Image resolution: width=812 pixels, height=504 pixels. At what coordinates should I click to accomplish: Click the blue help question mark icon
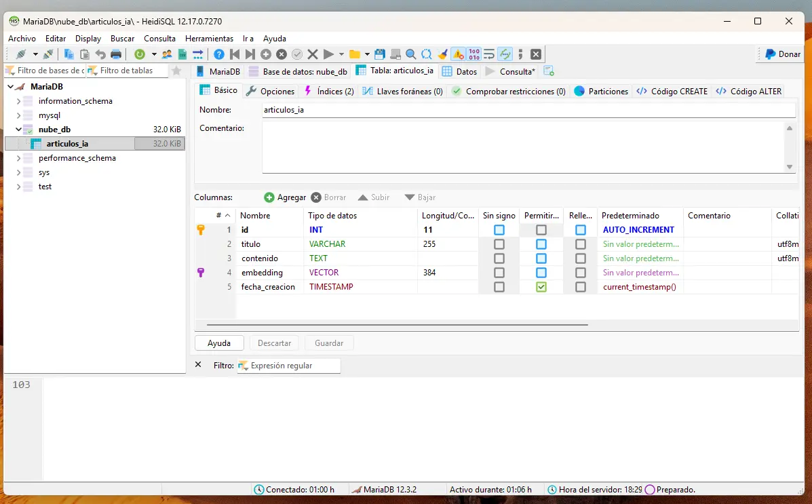point(219,54)
